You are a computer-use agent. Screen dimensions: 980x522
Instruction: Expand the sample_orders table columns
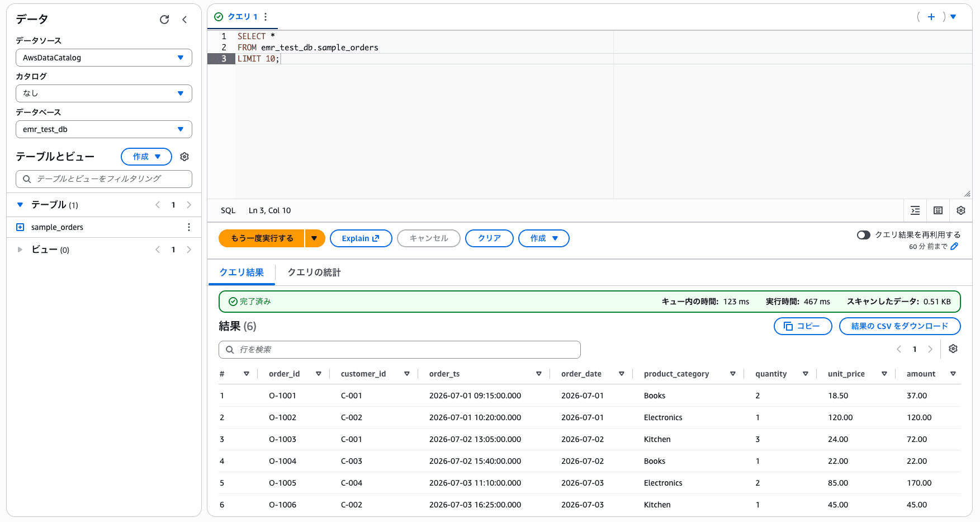(x=20, y=227)
